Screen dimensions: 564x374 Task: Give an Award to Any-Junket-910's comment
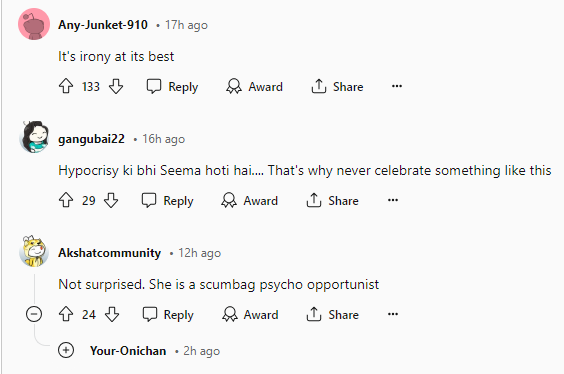coord(254,87)
